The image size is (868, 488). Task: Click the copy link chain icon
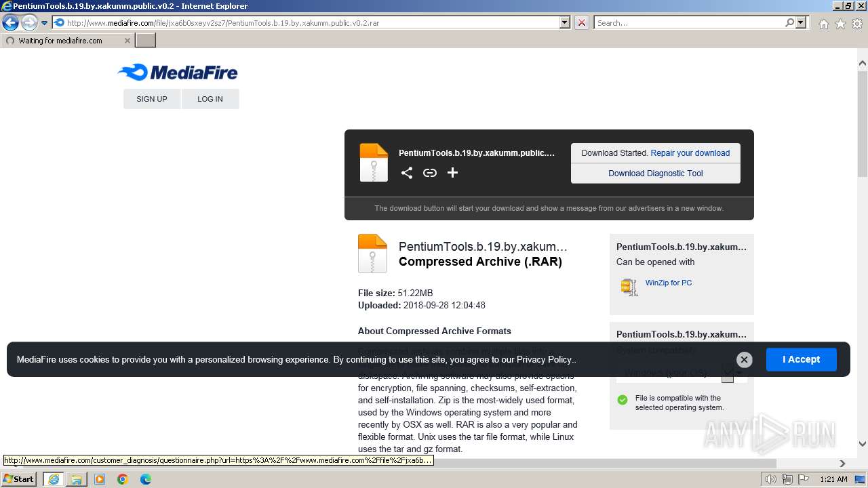pos(430,173)
